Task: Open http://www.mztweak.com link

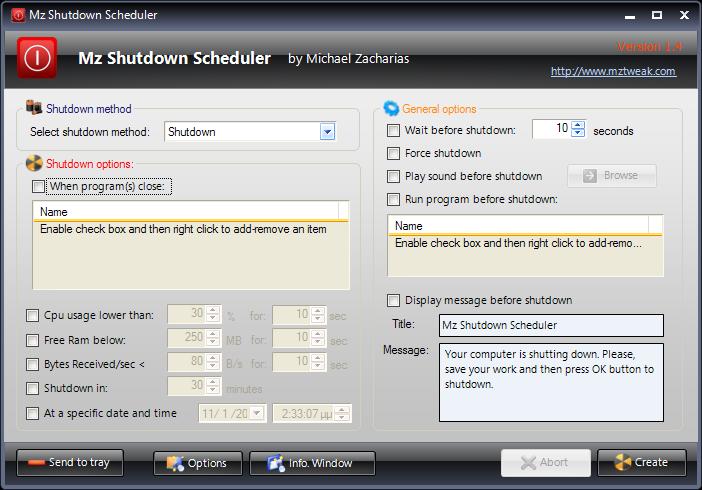Action: pyautogui.click(x=613, y=71)
